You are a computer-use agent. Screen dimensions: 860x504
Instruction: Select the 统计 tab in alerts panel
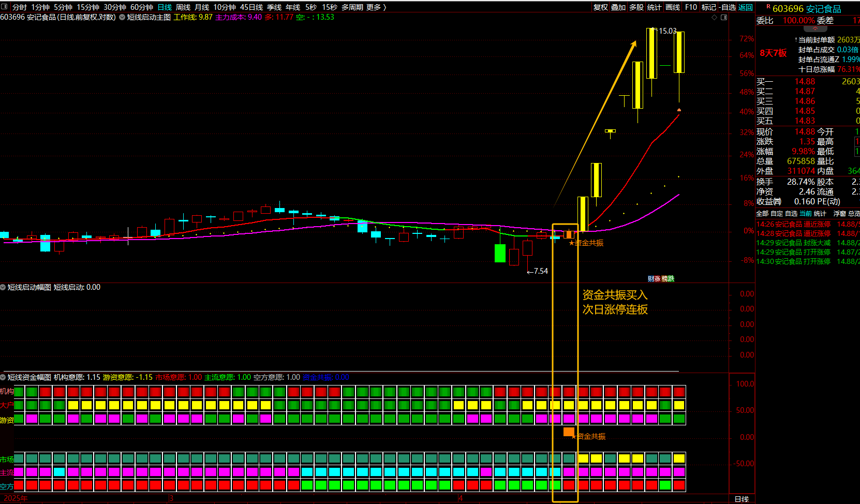click(x=820, y=213)
